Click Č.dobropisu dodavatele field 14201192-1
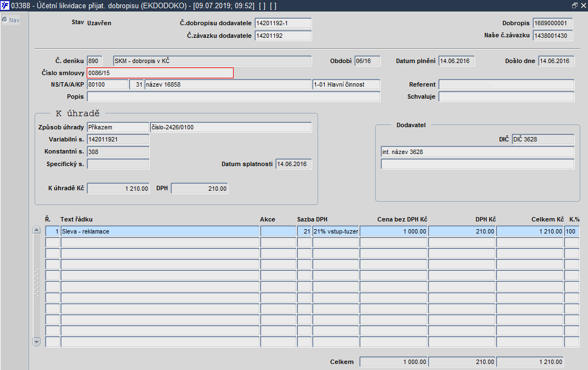Screen dimensions: 588x370 click(283, 23)
